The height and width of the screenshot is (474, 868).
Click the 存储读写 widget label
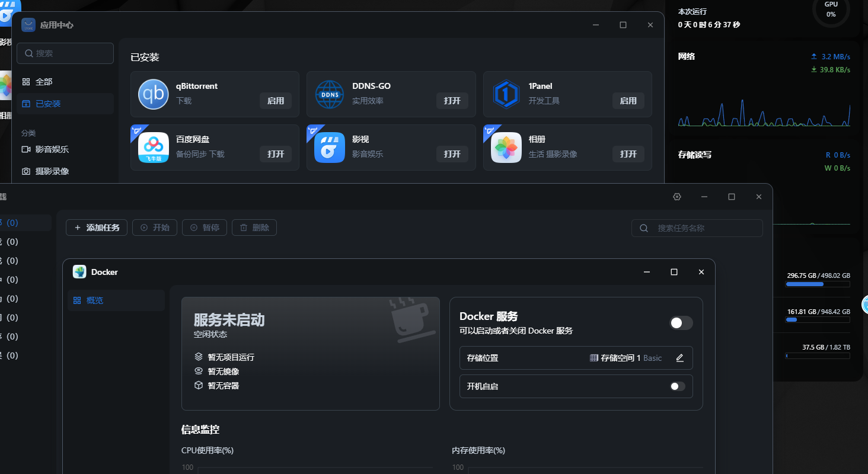(x=695, y=155)
